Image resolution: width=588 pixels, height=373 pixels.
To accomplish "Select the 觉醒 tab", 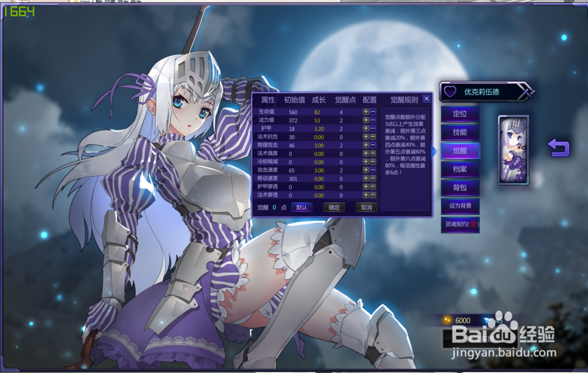I will [x=460, y=151].
